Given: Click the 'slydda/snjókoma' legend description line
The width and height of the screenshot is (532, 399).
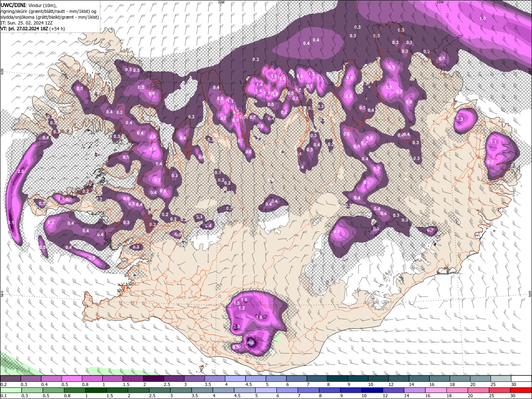Looking at the screenshot, I should [49, 17].
